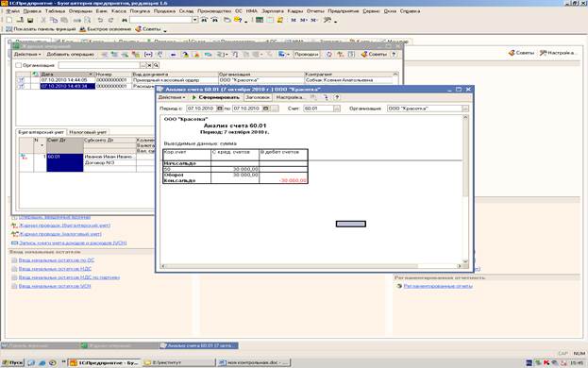Click the Организация field with ООО "Красотка"
The width and height of the screenshot is (588, 368).
425,109
